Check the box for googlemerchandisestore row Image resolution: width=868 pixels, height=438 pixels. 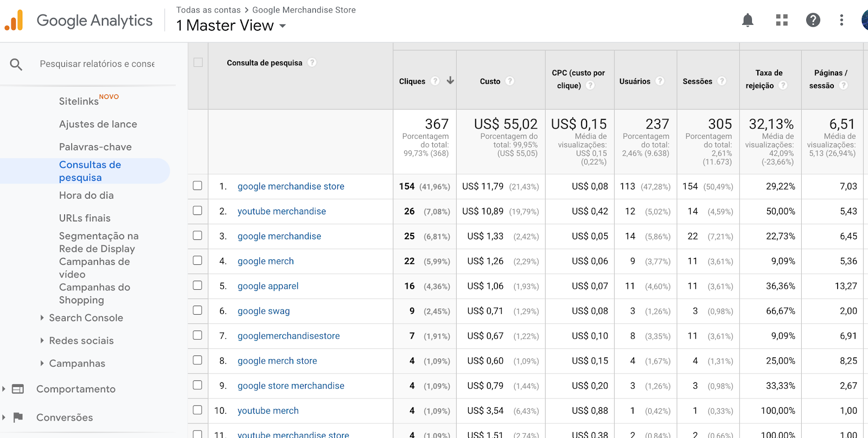tap(197, 335)
